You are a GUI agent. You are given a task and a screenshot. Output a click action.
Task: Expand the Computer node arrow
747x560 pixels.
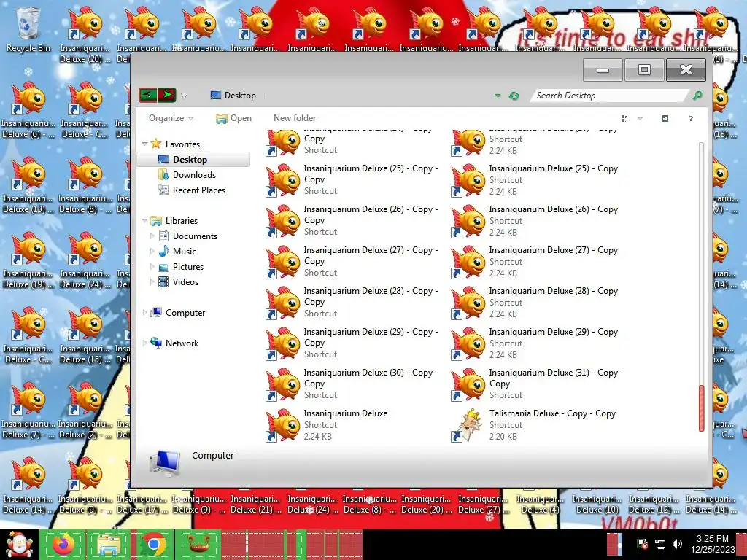coord(145,312)
